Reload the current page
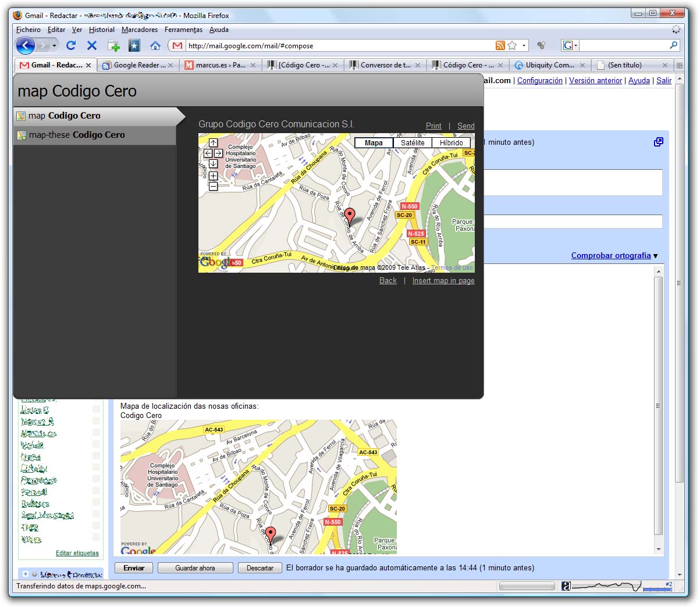The width and height of the screenshot is (700, 607). click(x=71, y=45)
